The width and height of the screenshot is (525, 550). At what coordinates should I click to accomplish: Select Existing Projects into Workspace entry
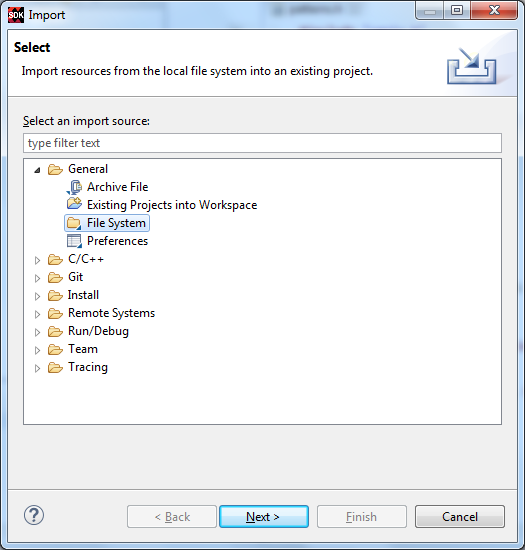(172, 205)
